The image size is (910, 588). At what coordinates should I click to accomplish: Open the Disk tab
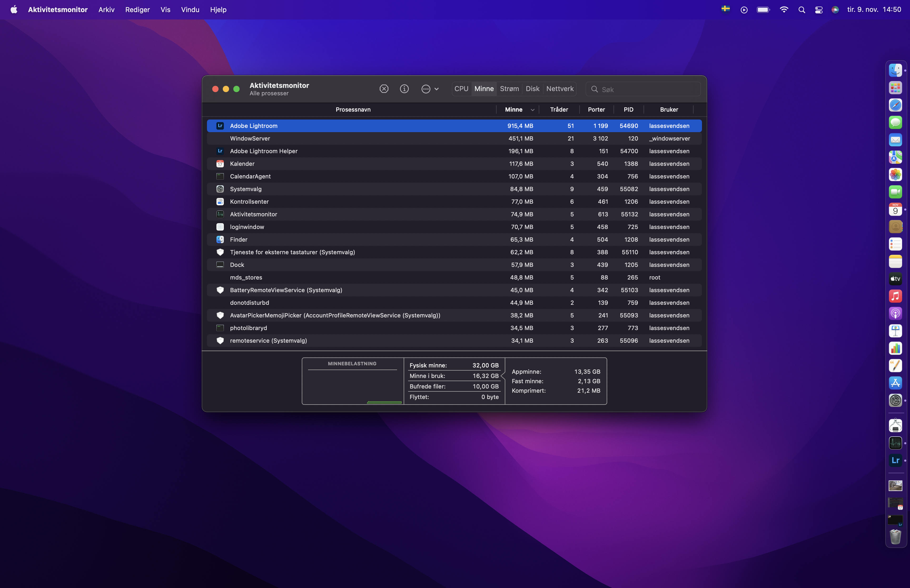pos(532,89)
